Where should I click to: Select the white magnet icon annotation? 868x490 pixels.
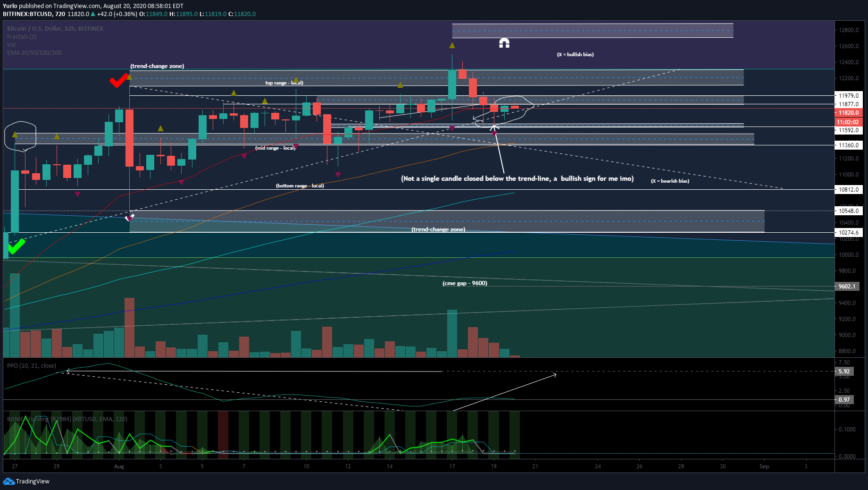pos(504,43)
